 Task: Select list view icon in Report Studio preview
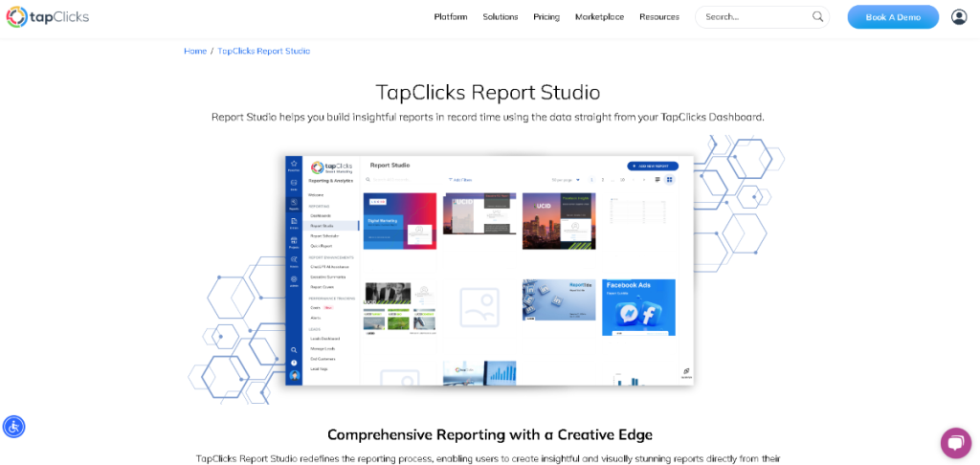(x=657, y=180)
